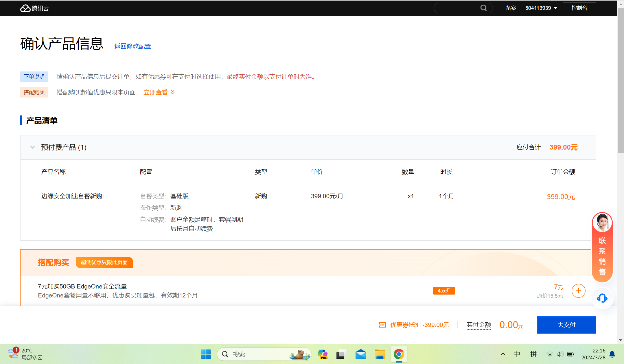Click the Chrome taskbar icon
The image size is (624, 364).
coord(399,354)
